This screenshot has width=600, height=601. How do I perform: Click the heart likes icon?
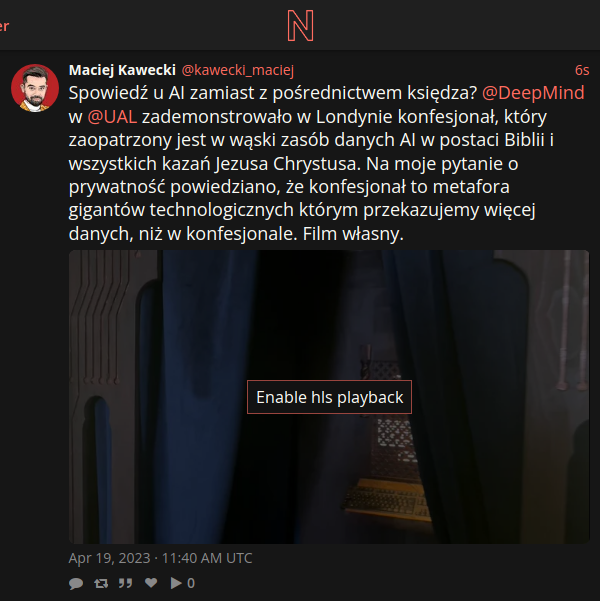(x=151, y=583)
